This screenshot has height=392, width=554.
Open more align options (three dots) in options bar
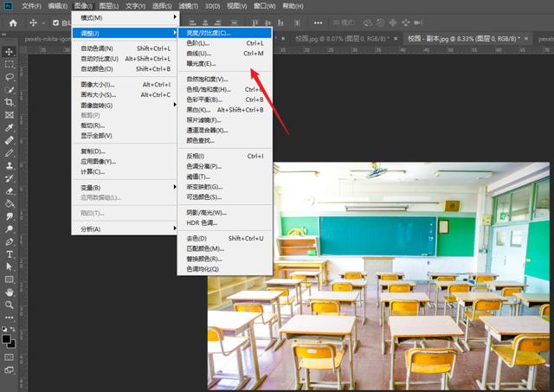click(318, 23)
